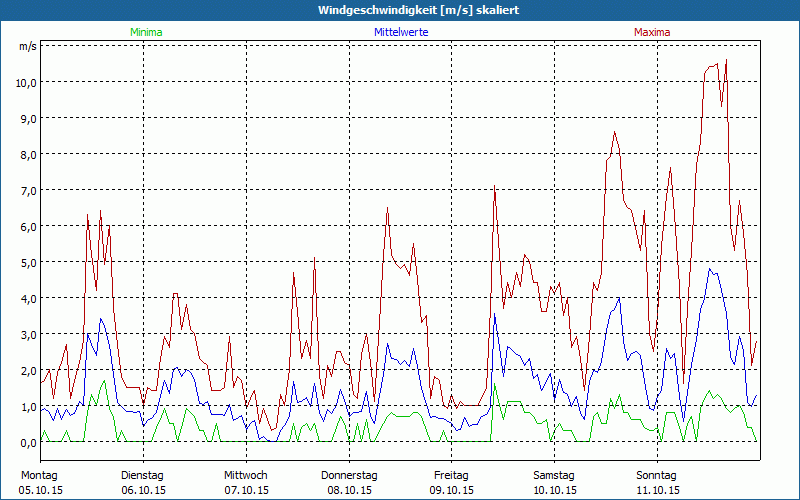Click the '4,0' y-axis value
The image size is (800, 500).
click(x=29, y=298)
